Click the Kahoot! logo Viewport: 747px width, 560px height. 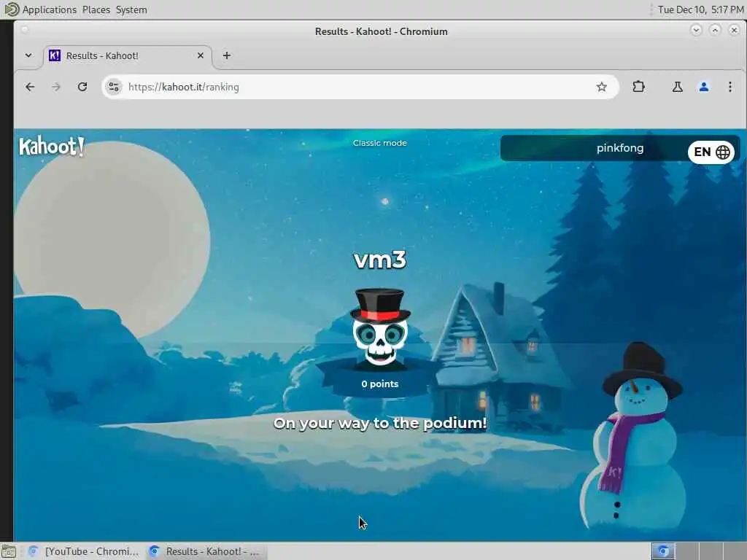(x=52, y=146)
